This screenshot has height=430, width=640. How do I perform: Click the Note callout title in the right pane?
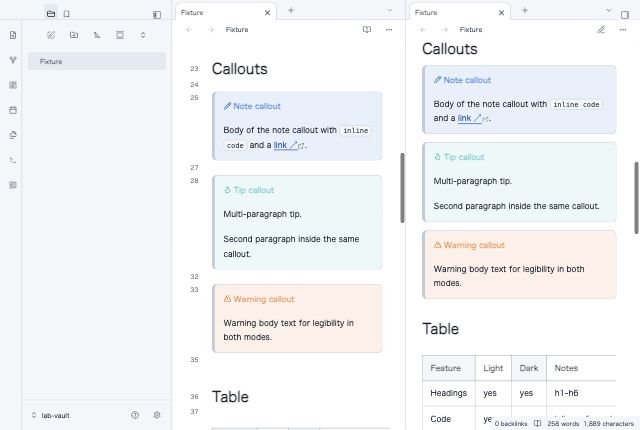[x=467, y=80]
